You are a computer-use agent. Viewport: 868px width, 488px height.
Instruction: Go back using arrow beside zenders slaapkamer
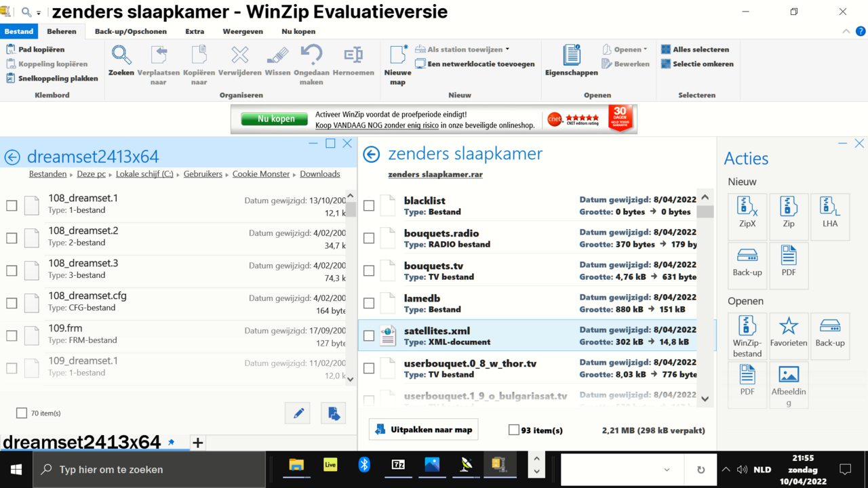[x=371, y=155]
